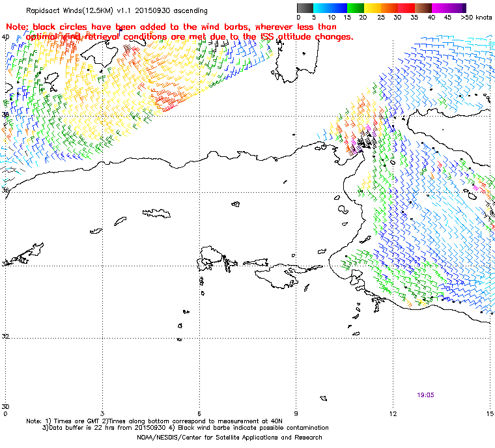Click the ">50 knots" legend label

tap(476, 18)
